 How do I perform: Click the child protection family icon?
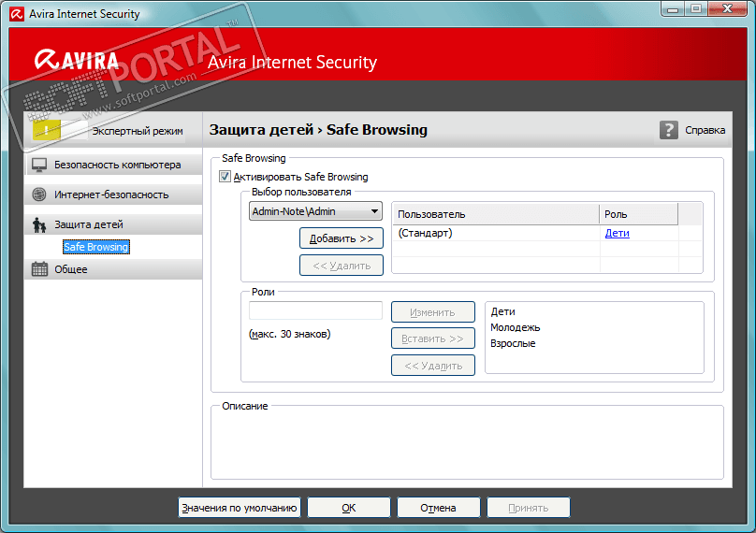click(x=39, y=224)
